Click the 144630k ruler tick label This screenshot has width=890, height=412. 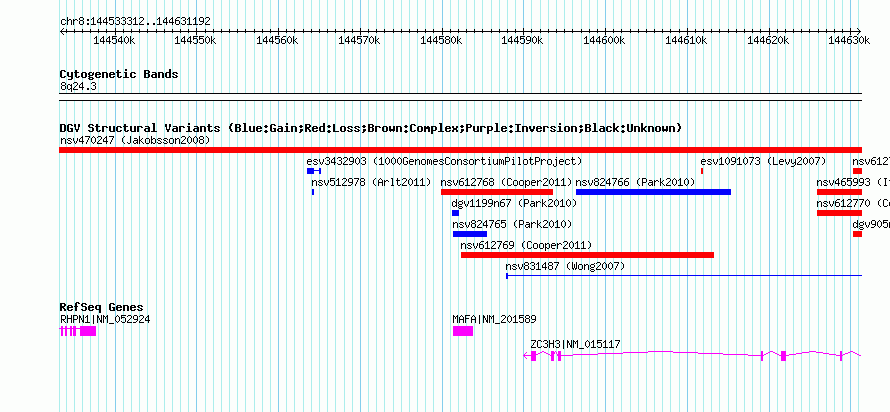849,41
